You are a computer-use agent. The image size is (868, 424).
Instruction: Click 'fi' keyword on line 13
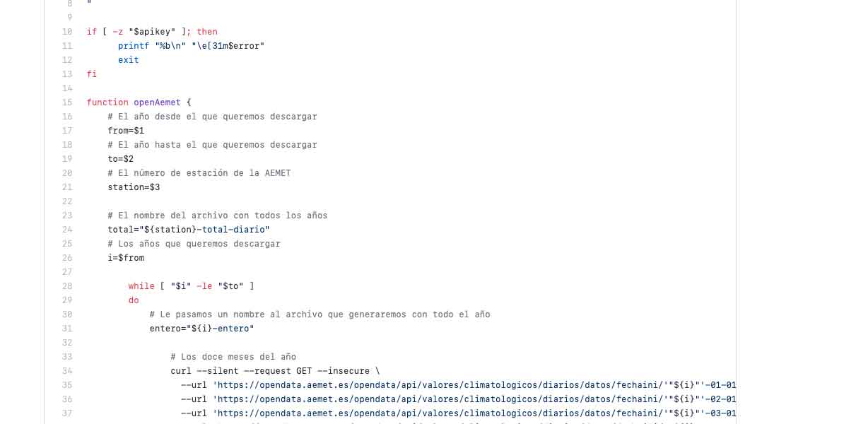(x=92, y=74)
